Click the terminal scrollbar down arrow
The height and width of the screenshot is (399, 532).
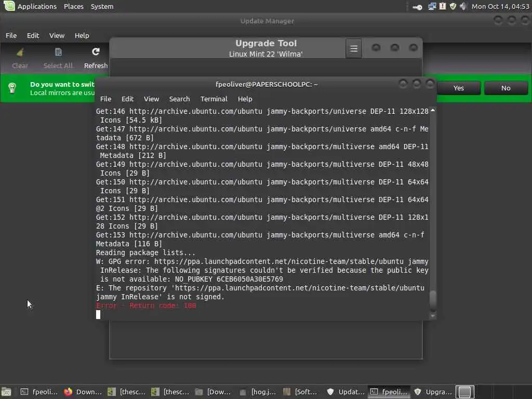[x=433, y=316]
